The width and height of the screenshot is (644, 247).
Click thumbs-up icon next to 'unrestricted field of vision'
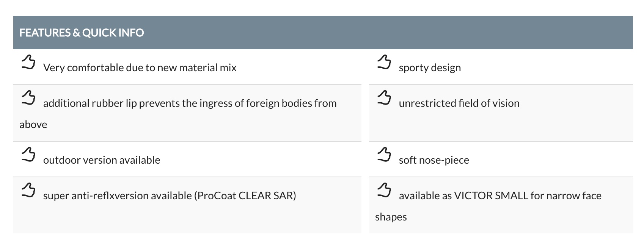tap(384, 98)
